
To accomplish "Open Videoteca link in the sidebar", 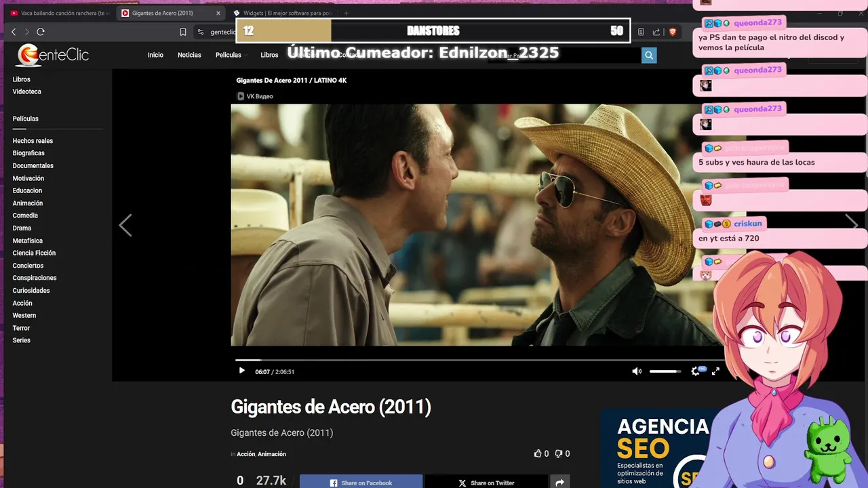I will pyautogui.click(x=26, y=91).
